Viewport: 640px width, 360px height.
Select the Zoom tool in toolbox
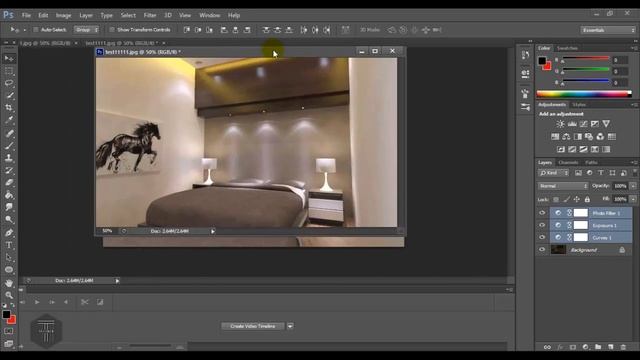(x=9, y=295)
